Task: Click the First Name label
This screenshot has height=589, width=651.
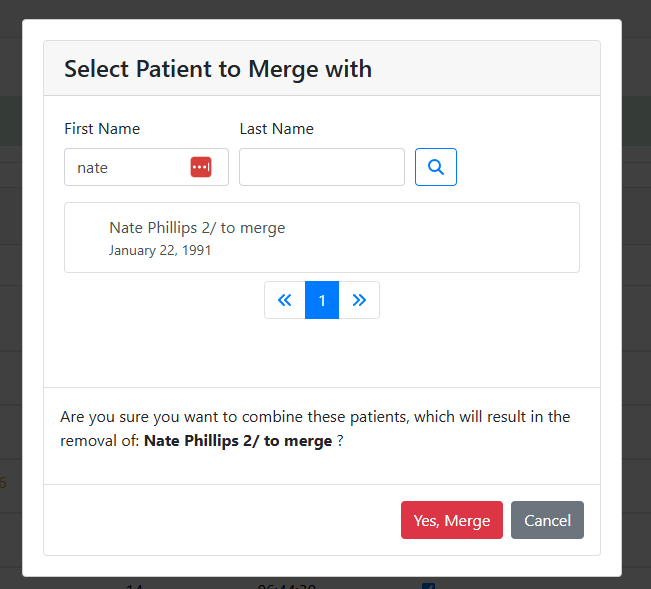Action: click(102, 128)
